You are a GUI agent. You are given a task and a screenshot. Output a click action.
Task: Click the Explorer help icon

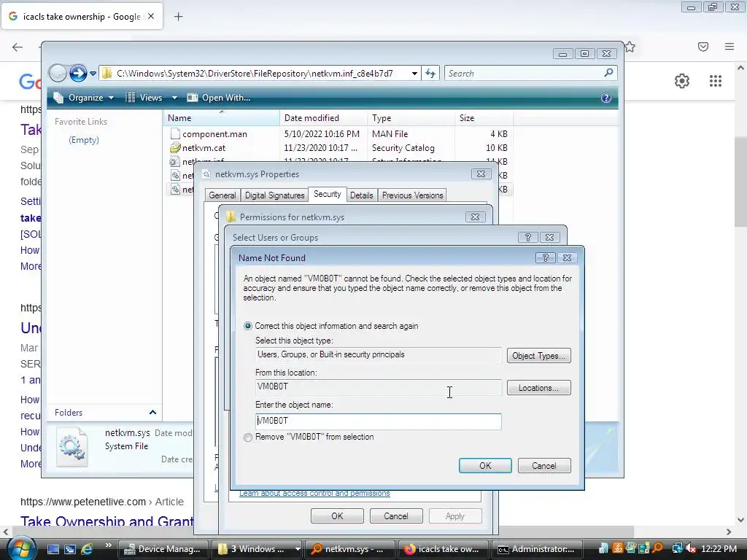[606, 98]
